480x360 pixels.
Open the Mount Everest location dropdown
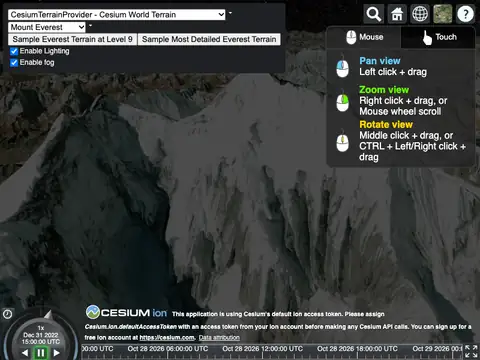(x=47, y=27)
